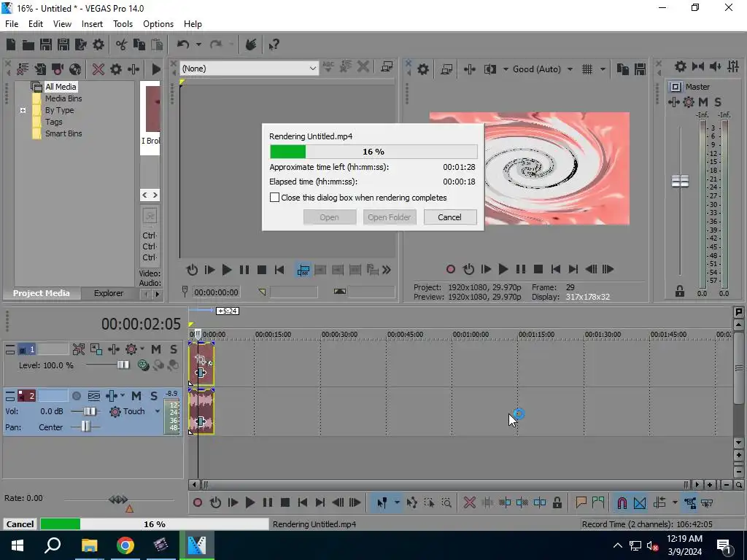
Task: Adjust the track 2 Vol slider
Action: [x=89, y=411]
